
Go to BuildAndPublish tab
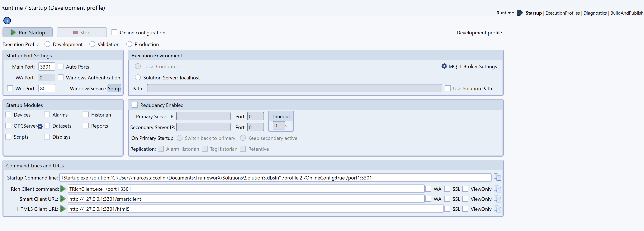(627, 13)
